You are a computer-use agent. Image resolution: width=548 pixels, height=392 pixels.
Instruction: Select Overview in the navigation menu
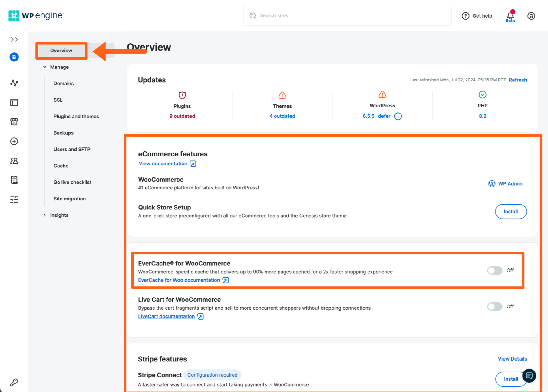click(61, 51)
